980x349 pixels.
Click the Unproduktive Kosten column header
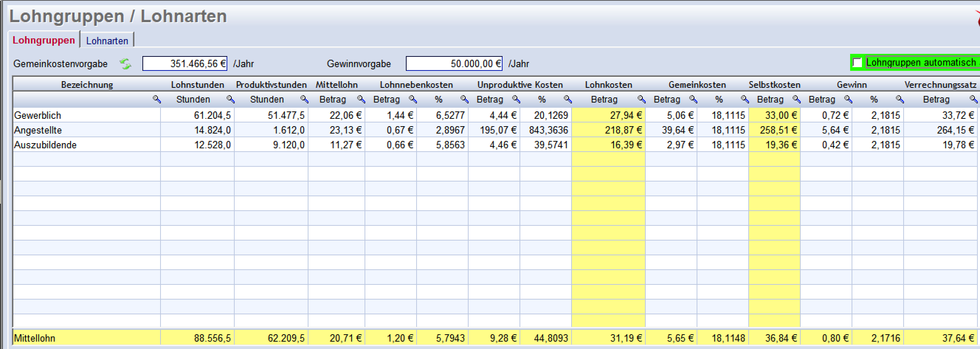(x=520, y=85)
